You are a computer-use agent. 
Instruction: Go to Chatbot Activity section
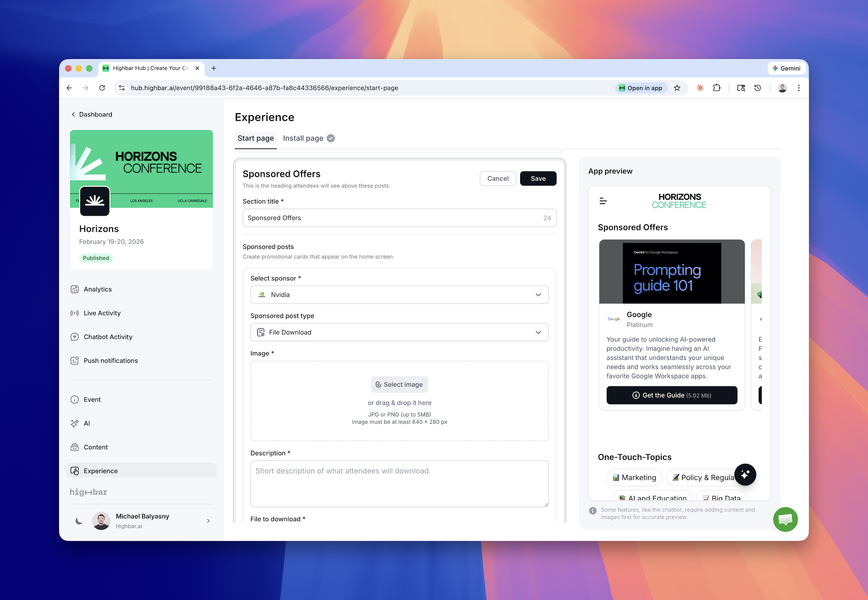coord(108,337)
